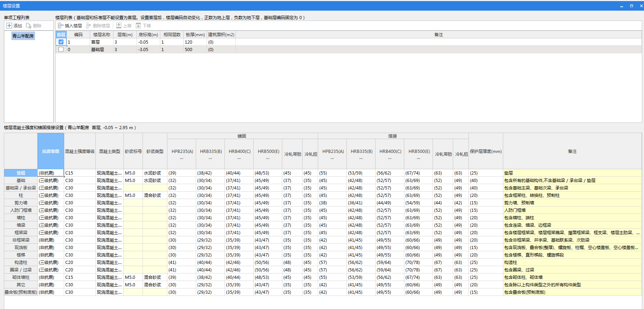This screenshot has height=309, width=644.
Task: Select the 叠合板(预制底板) row header
Action: click(21, 292)
